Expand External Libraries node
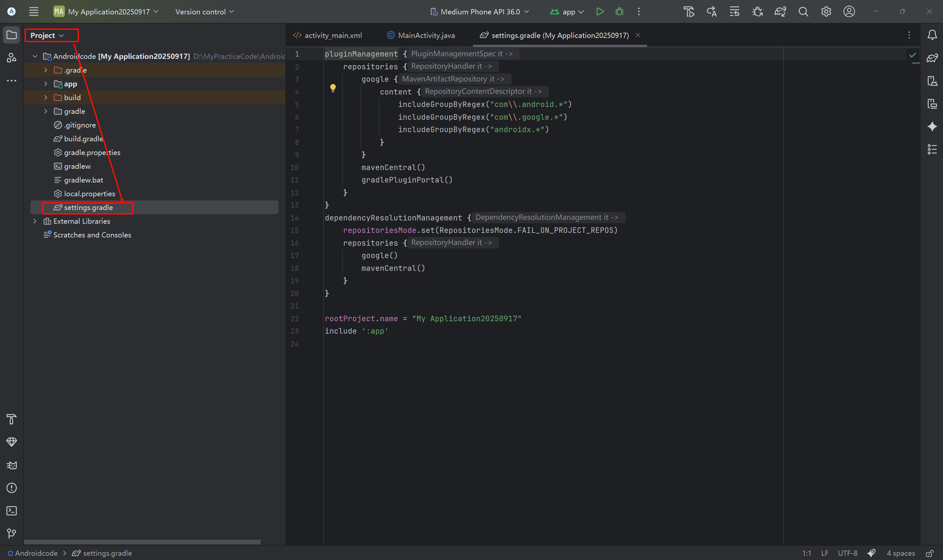 tap(35, 221)
